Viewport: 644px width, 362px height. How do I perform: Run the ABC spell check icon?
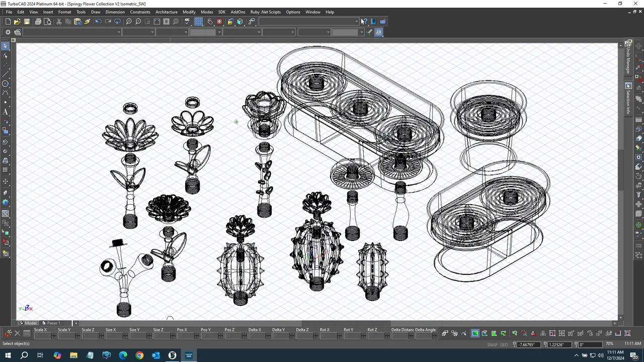(187, 22)
